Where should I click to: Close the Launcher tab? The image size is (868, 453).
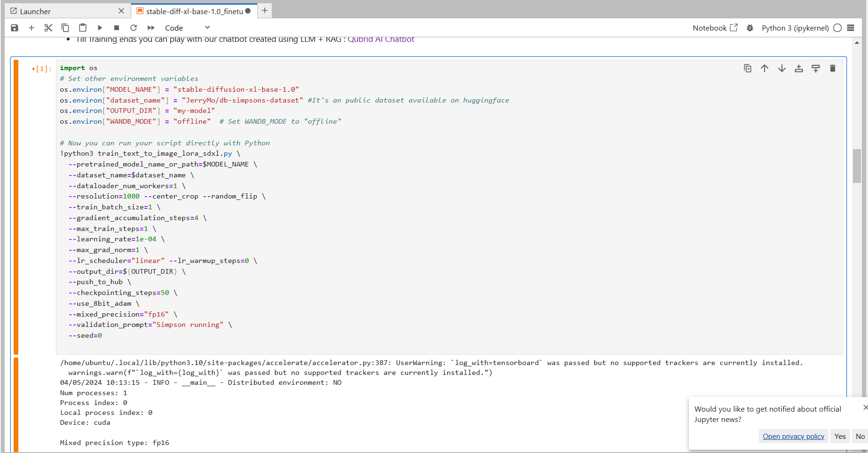(121, 11)
